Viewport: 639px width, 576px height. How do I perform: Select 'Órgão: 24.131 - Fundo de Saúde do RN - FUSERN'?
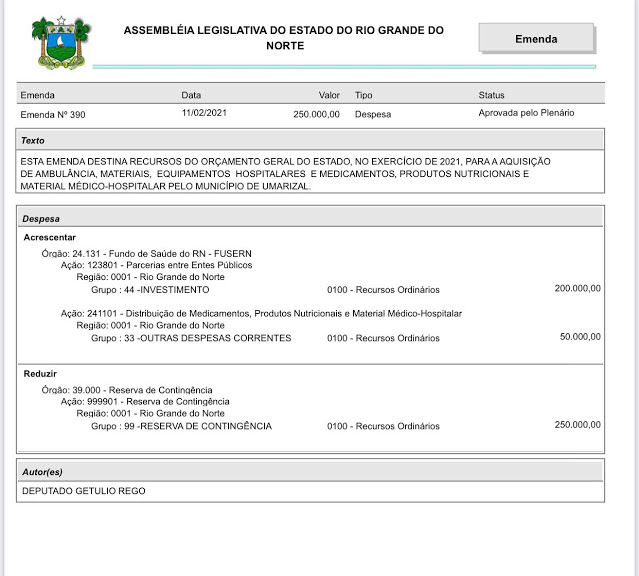(x=147, y=254)
